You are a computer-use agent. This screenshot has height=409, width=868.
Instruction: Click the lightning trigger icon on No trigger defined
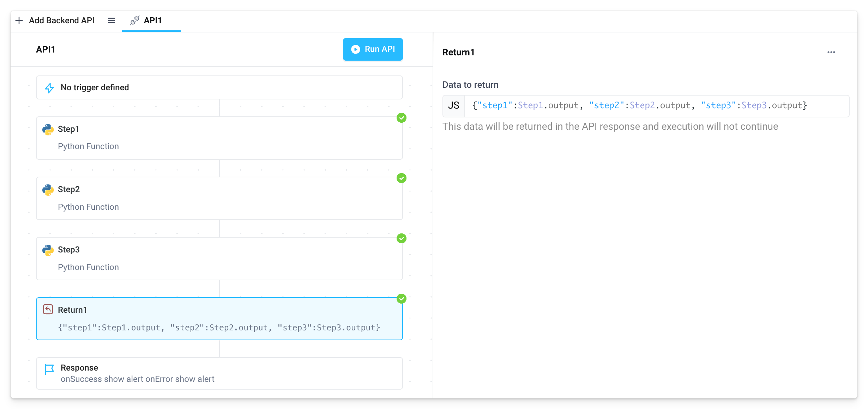pos(49,87)
